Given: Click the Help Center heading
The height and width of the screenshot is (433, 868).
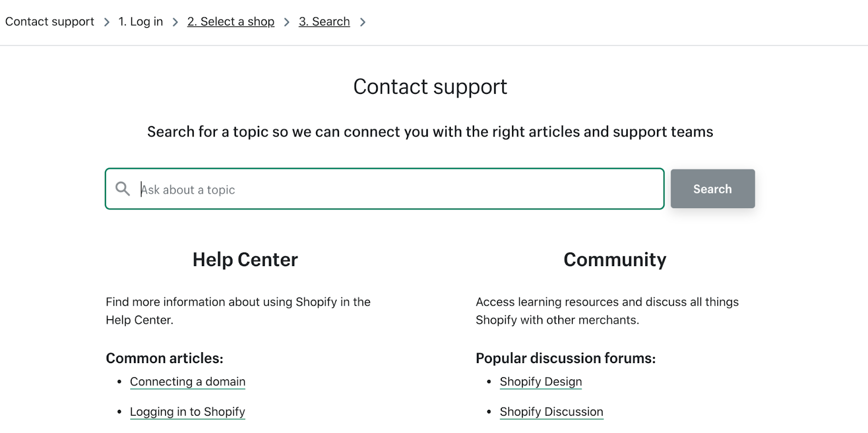Looking at the screenshot, I should point(245,260).
